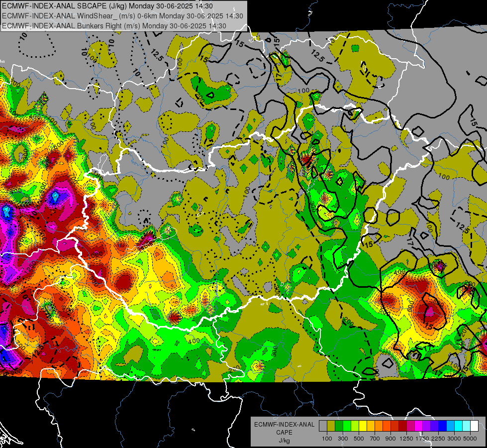The height and width of the screenshot is (448, 487).
Task: Click the legend value 1750
Action: tap(422, 439)
